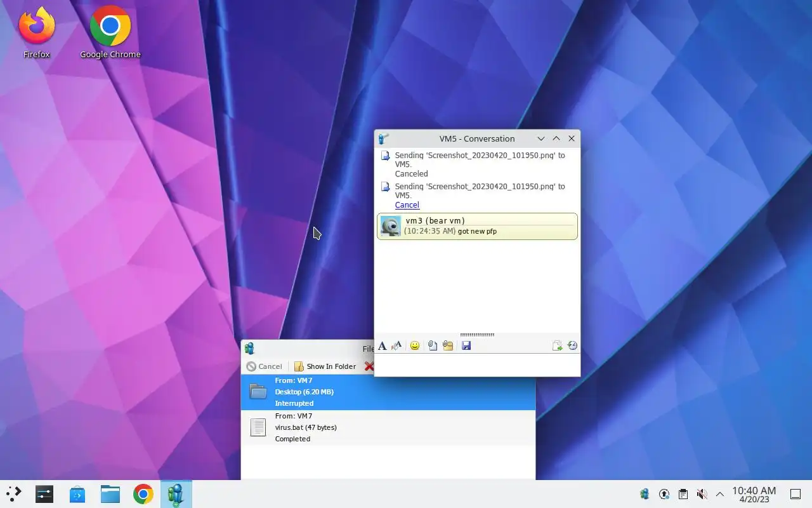
Task: Open message history clock icon
Action: [573, 346]
